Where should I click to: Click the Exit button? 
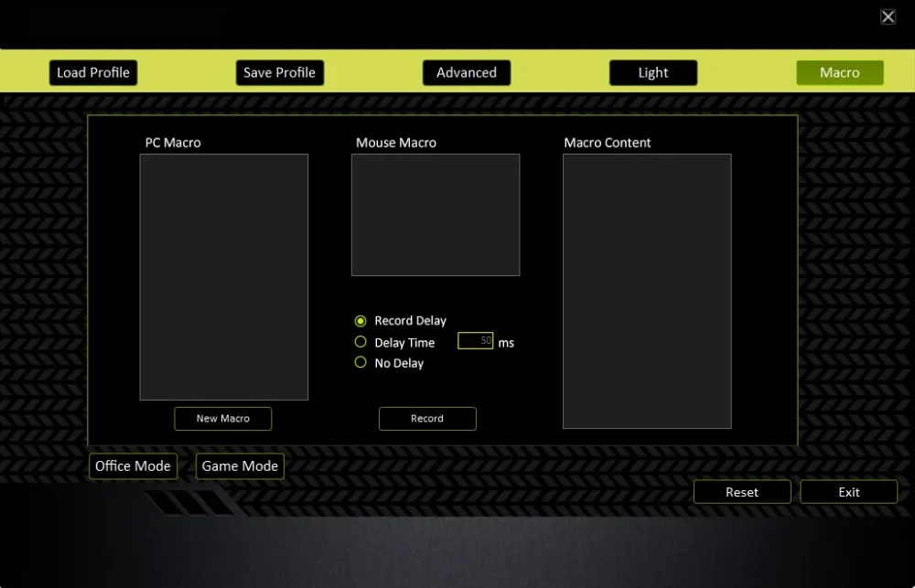[x=848, y=492]
